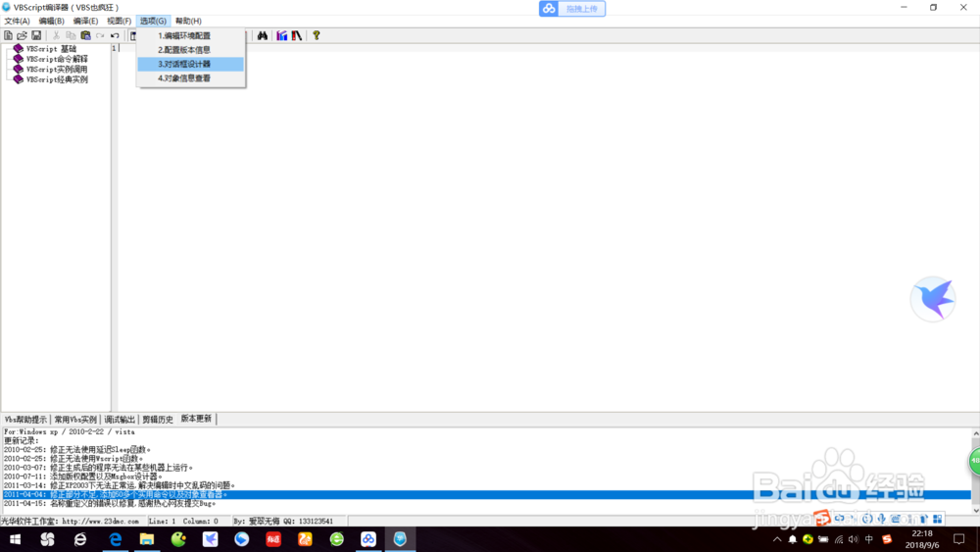Open Microsoft Edge from the taskbar
Screen dimensions: 980x552
pyautogui.click(x=115, y=539)
